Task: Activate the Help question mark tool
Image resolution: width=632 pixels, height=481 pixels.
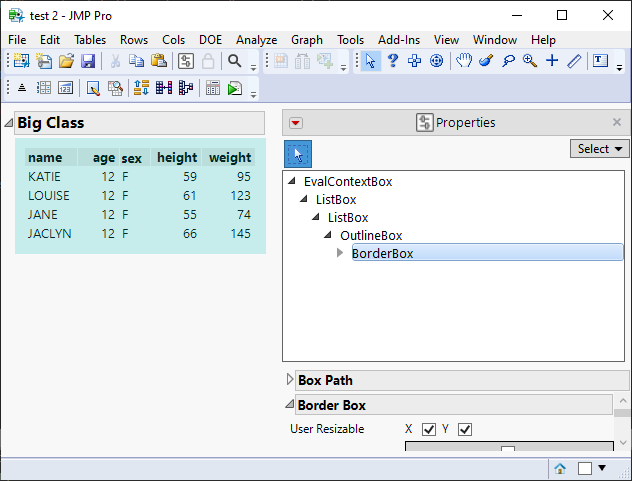Action: (393, 61)
